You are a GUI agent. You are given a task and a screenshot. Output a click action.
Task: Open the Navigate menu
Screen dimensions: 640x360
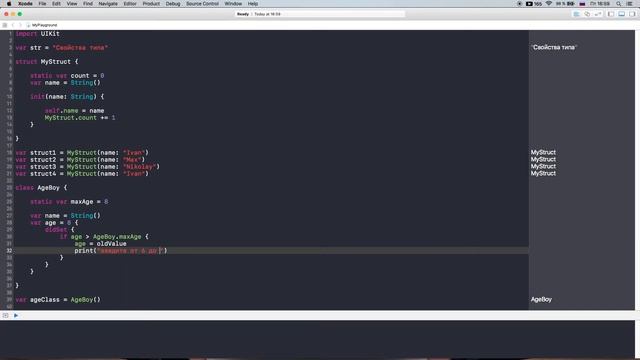pos(108,4)
